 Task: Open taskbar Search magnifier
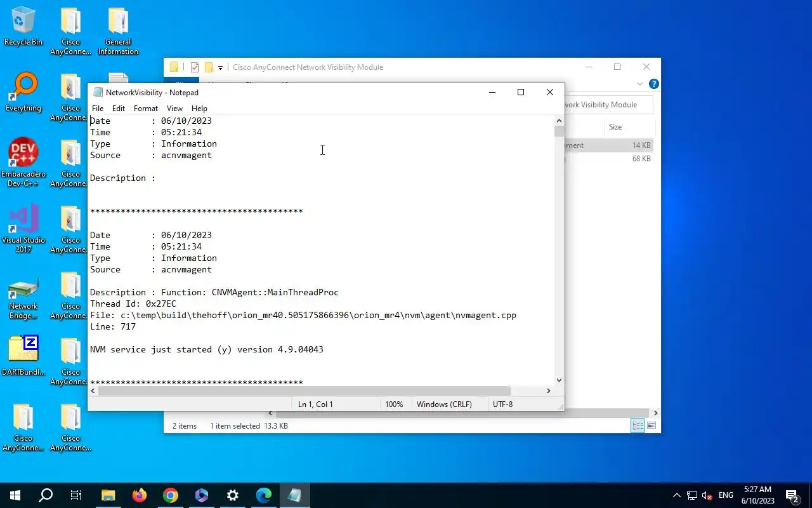tap(46, 495)
